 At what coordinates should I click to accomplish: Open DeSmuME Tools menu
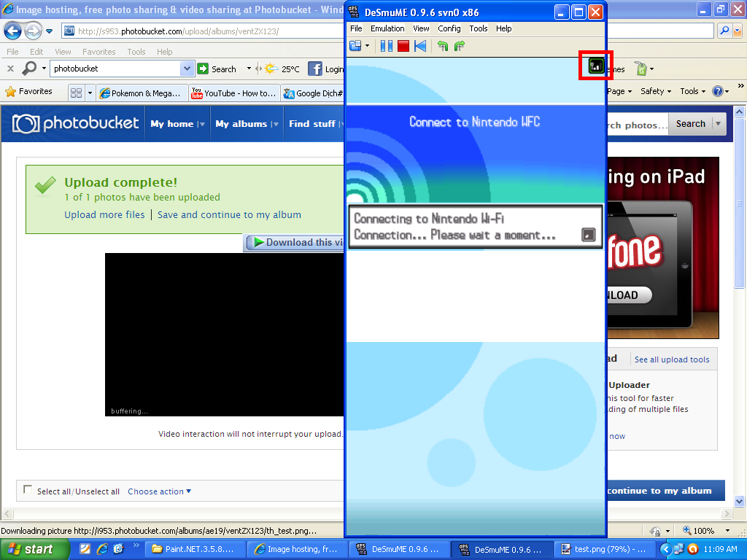click(x=479, y=28)
